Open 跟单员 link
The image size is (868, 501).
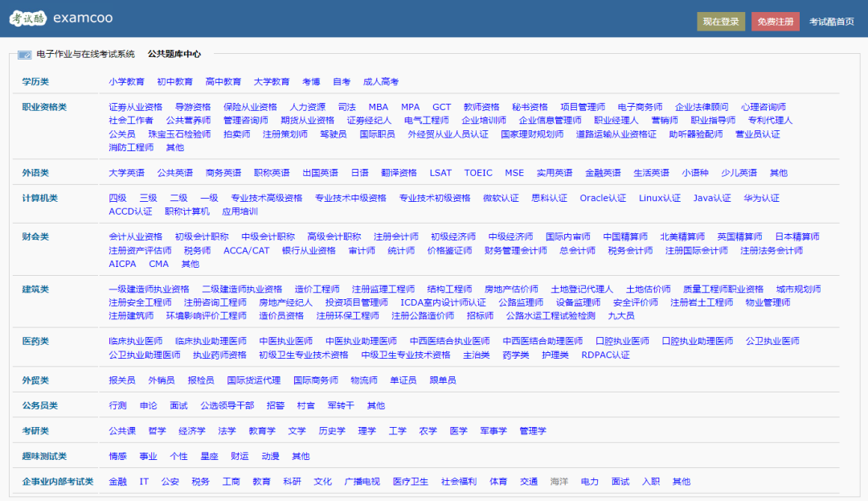(x=442, y=380)
